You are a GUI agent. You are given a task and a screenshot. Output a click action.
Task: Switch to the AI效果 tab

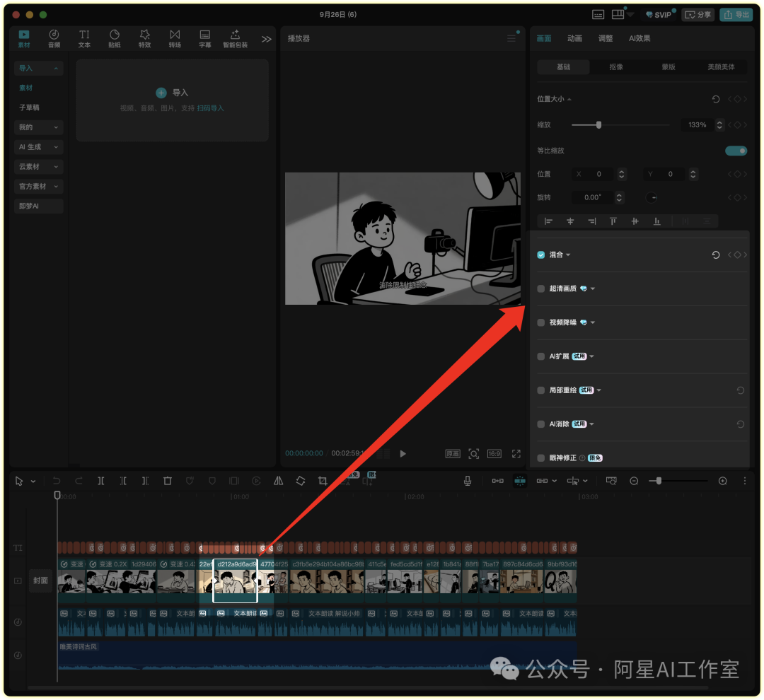point(639,38)
